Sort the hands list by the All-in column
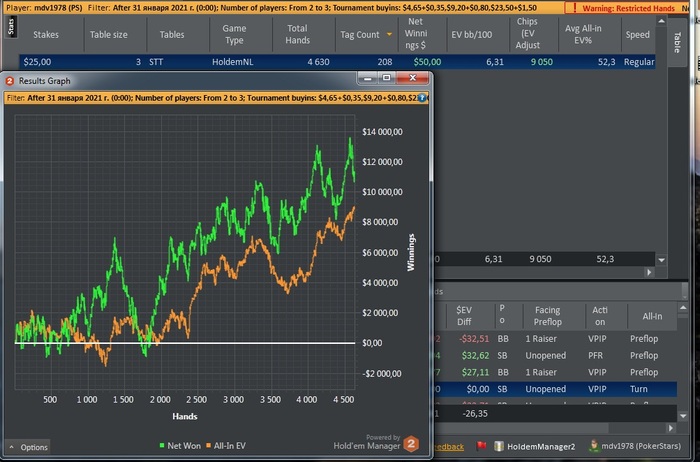Viewport: 700px width, 462px height. (x=652, y=316)
